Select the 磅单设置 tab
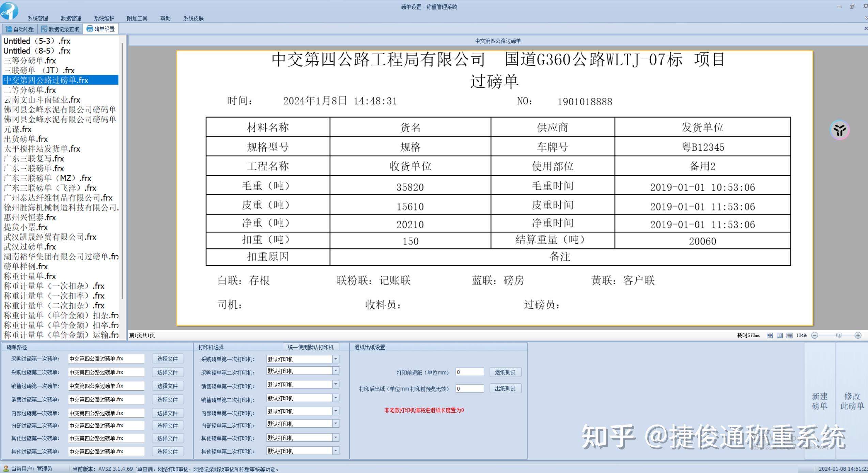868x473 pixels. coord(101,29)
